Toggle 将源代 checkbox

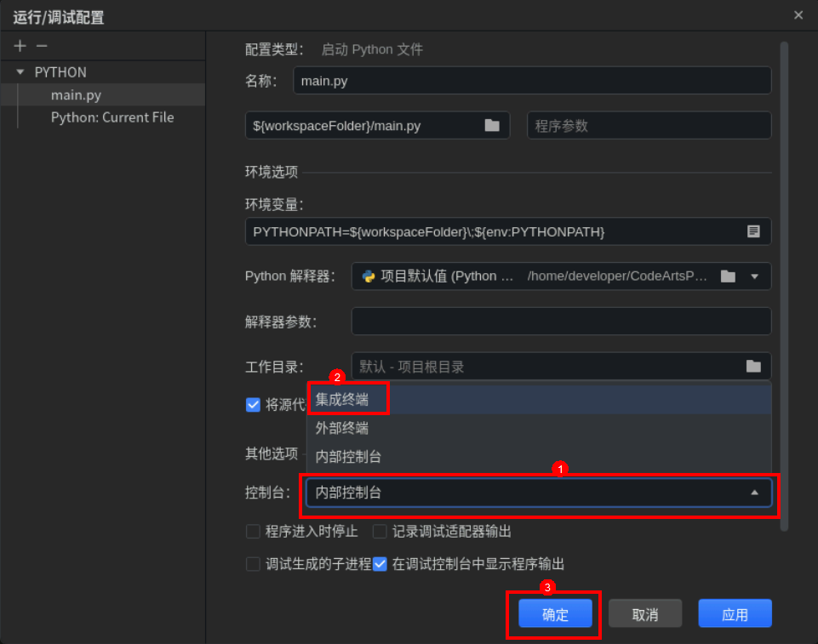253,405
